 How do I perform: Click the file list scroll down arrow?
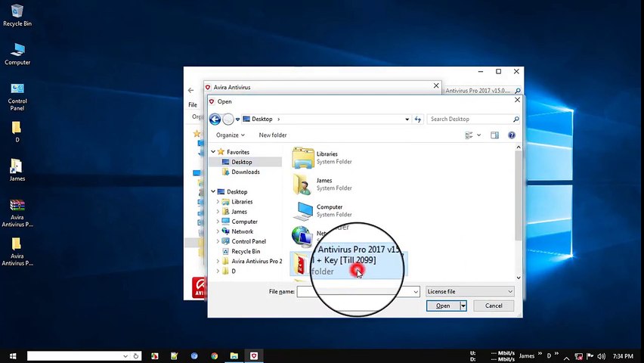pos(519,278)
